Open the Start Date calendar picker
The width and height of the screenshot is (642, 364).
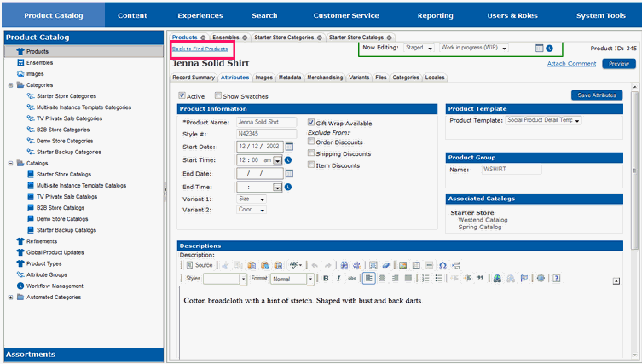289,147
